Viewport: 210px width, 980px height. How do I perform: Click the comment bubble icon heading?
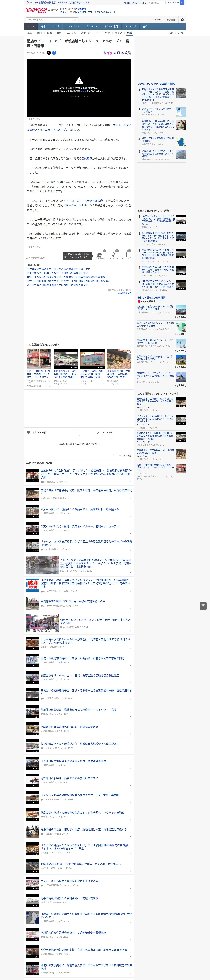29,432
